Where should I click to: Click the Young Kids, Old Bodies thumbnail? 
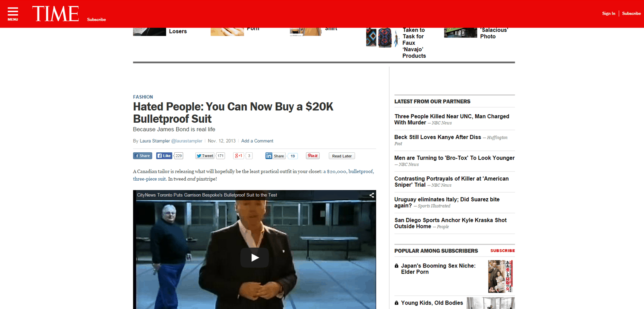click(x=491, y=303)
